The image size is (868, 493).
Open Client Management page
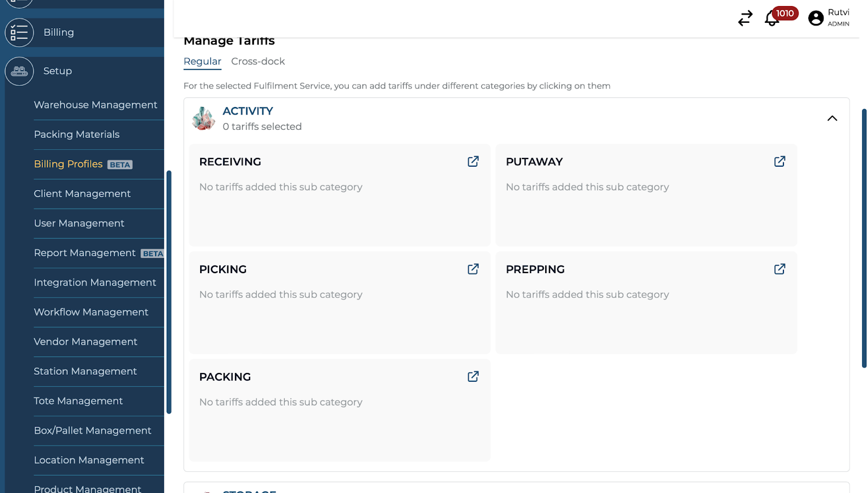(82, 194)
